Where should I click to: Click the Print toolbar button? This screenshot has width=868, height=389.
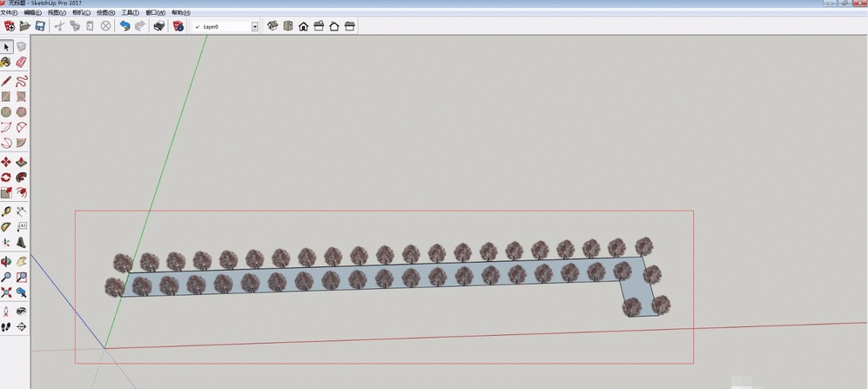158,27
